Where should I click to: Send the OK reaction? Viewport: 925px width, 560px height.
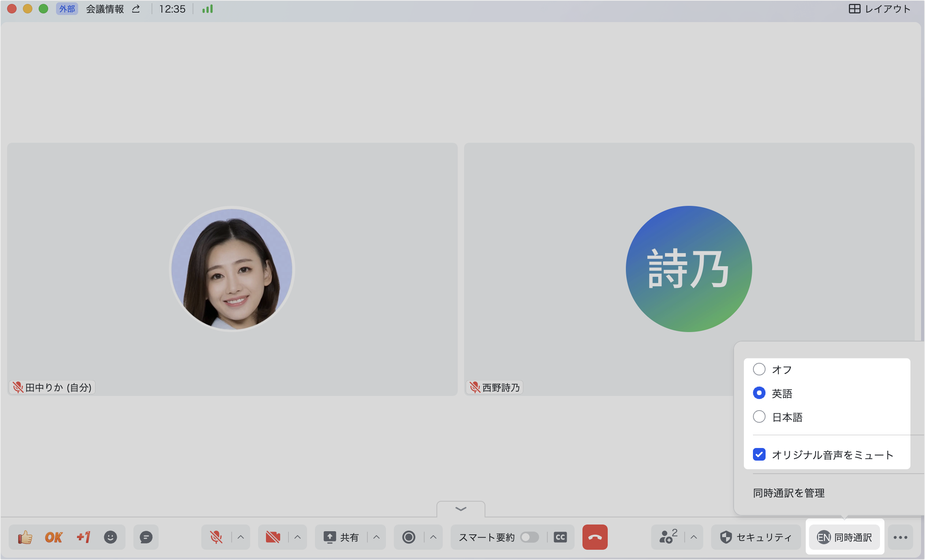point(54,537)
